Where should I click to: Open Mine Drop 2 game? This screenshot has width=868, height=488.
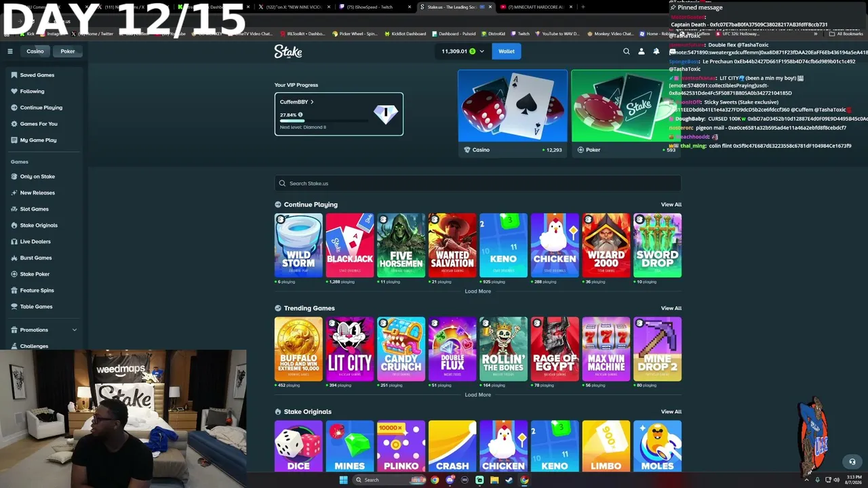657,349
